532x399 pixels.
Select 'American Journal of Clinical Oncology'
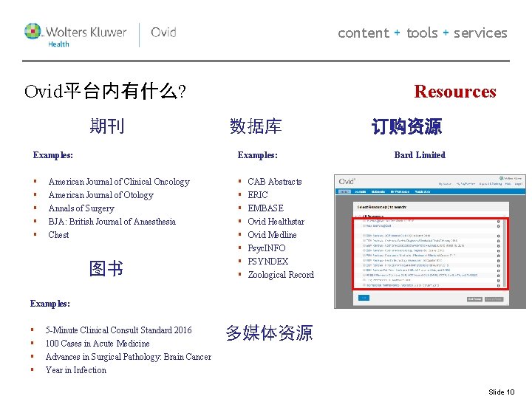(x=119, y=182)
